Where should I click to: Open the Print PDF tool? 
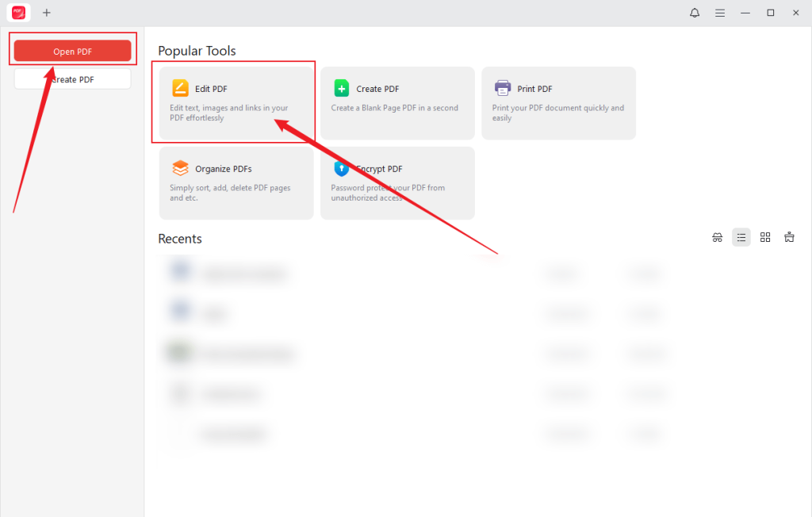pyautogui.click(x=558, y=103)
